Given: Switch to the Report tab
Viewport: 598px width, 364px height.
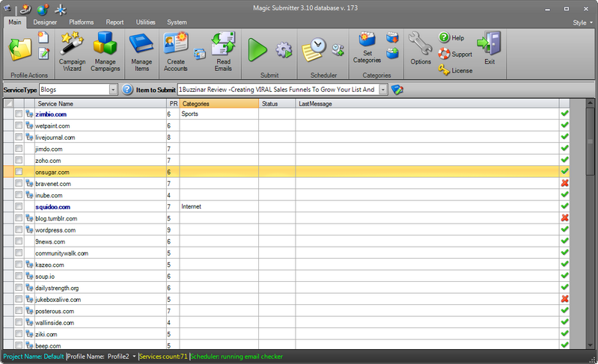Looking at the screenshot, I should click(x=115, y=22).
